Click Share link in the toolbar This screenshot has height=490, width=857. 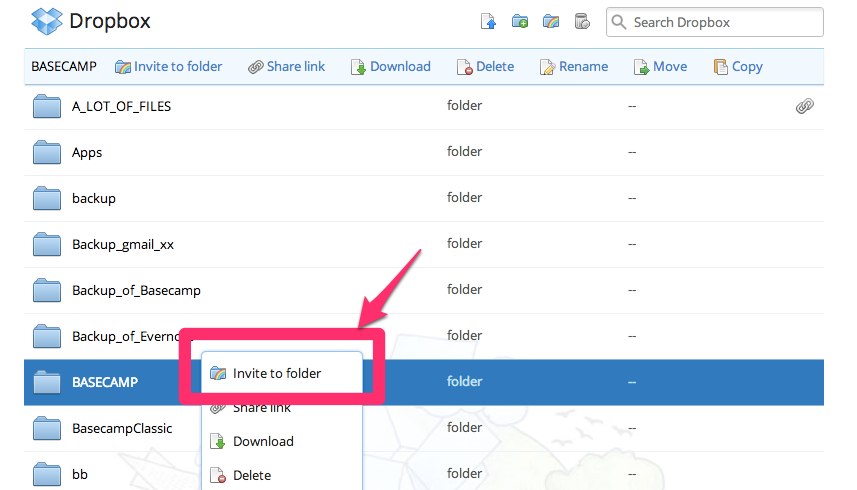coord(286,67)
